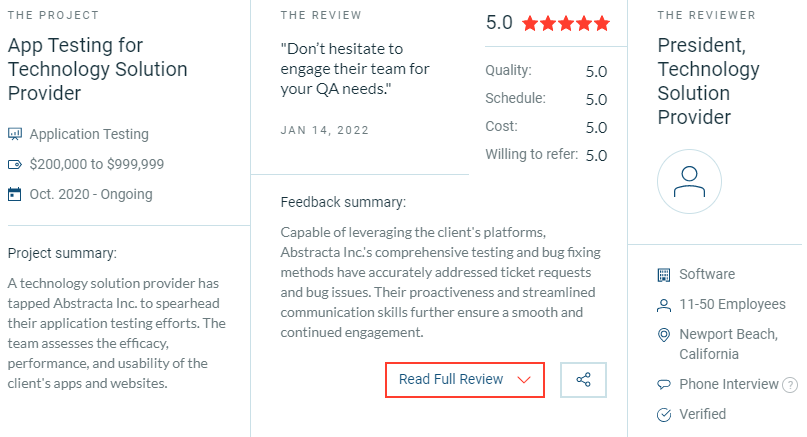
Task: Click the Read Full Review chevron arrow
Action: click(x=523, y=380)
